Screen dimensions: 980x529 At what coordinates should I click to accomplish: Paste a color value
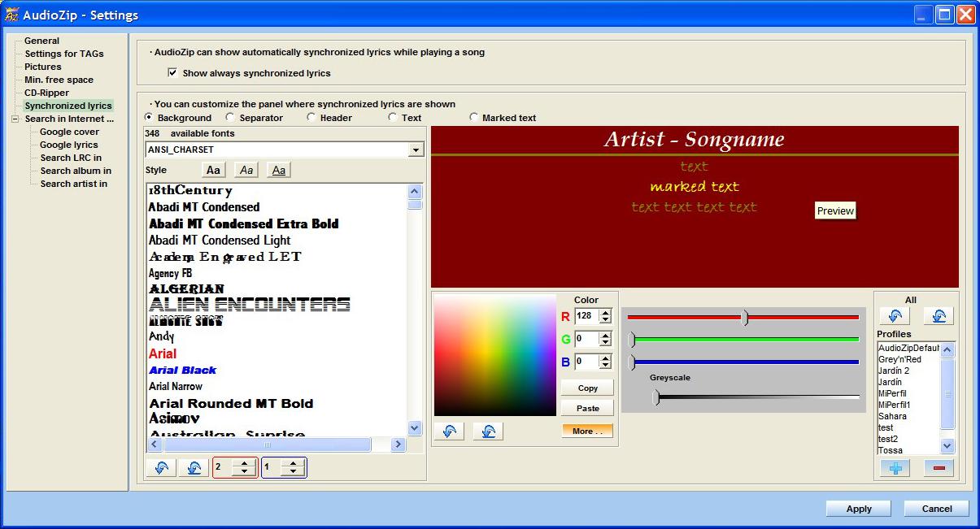click(x=587, y=409)
